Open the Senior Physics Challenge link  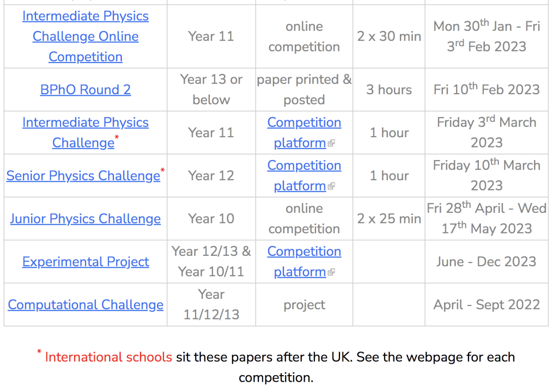(x=83, y=176)
